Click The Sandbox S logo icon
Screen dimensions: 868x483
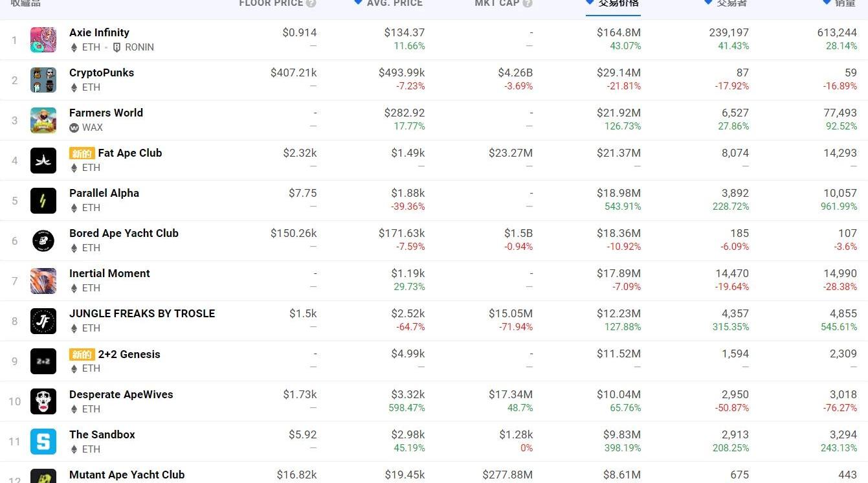coord(43,442)
